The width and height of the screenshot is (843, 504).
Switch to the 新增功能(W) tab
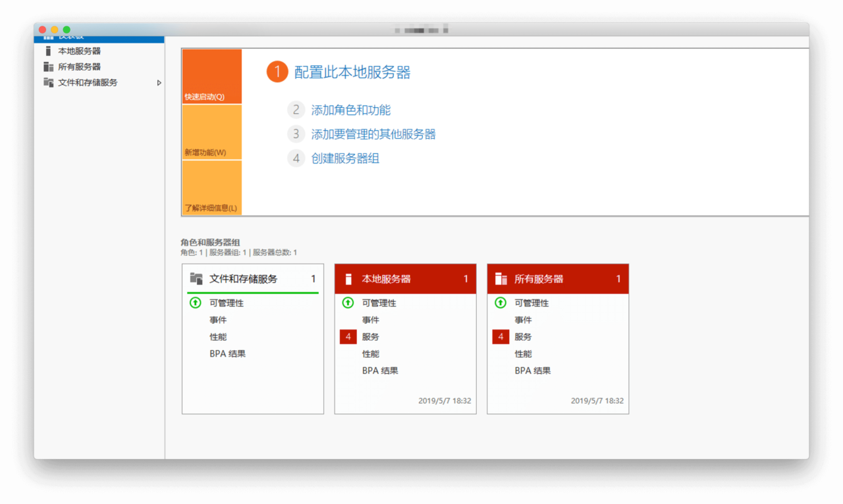211,132
